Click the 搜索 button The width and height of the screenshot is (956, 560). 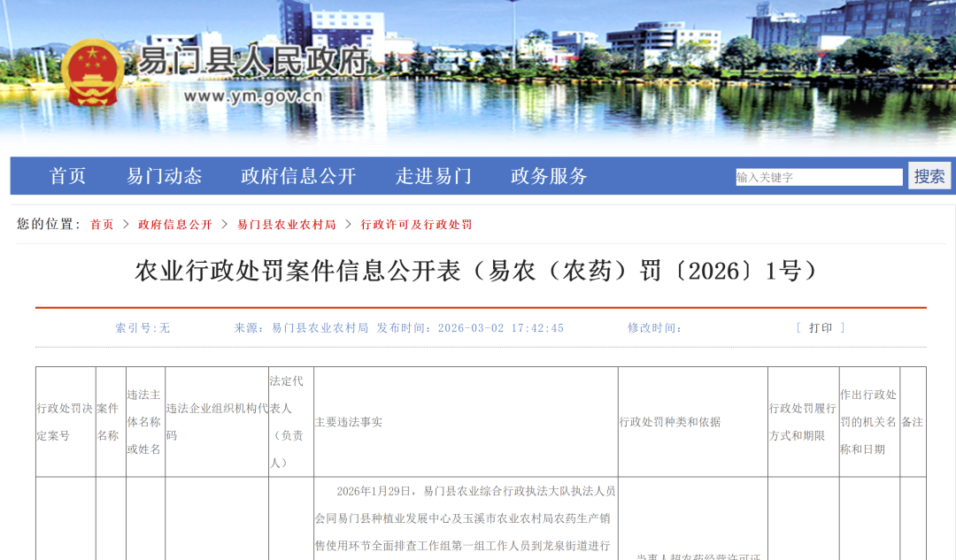[929, 176]
